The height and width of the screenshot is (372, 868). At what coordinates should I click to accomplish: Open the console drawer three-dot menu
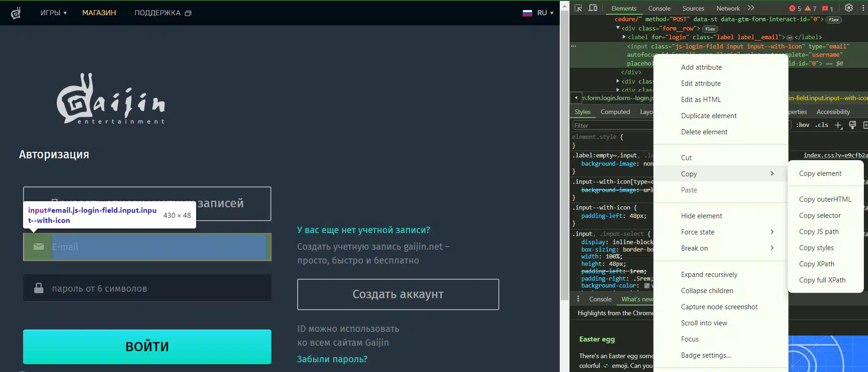coord(578,299)
